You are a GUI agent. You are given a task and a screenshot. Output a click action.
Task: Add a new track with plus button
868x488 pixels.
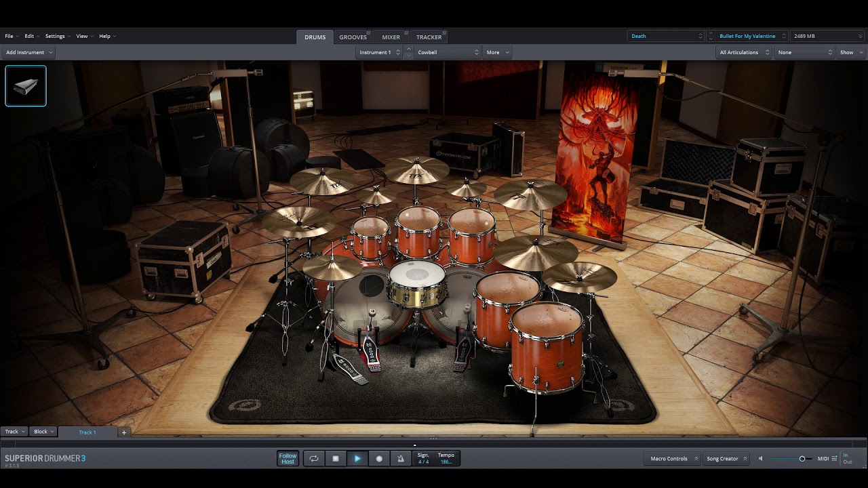click(x=123, y=432)
